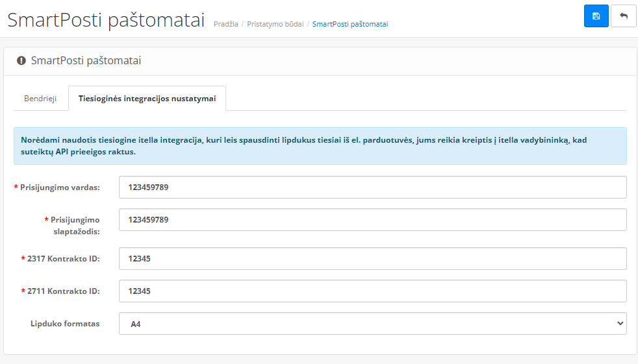638x364 pixels.
Task: Click the 2317 Kontrakto ID label
Action: click(63, 258)
